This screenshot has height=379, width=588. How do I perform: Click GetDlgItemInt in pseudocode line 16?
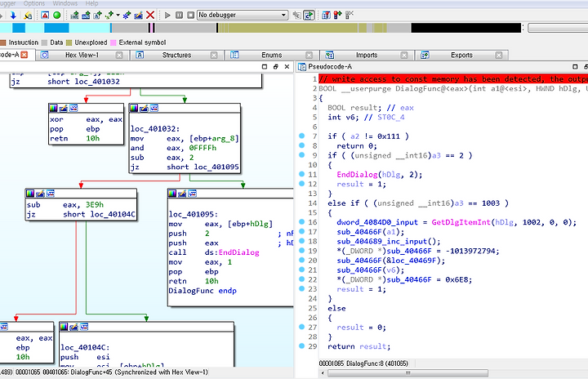click(x=461, y=222)
